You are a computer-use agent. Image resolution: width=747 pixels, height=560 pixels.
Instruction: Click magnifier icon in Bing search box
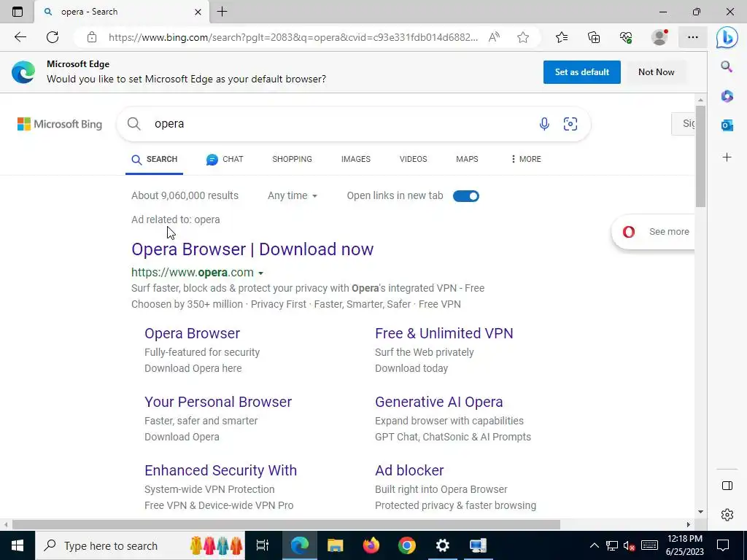point(134,124)
